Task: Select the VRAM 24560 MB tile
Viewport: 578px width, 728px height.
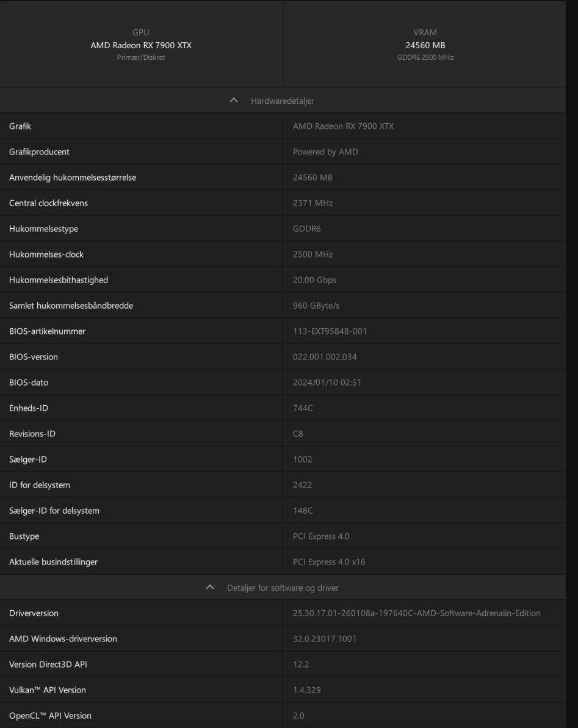Action: click(x=425, y=45)
